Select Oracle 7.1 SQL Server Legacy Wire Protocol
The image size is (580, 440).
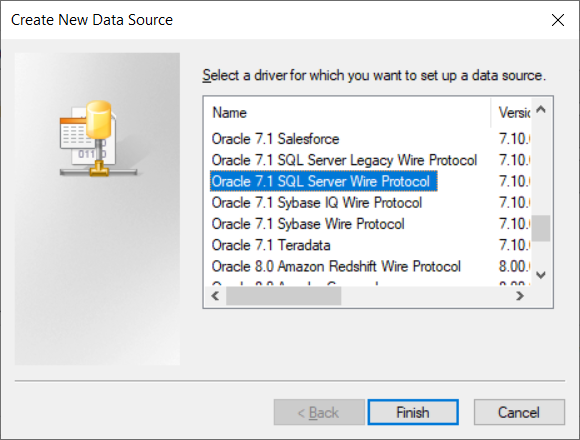coord(344,160)
